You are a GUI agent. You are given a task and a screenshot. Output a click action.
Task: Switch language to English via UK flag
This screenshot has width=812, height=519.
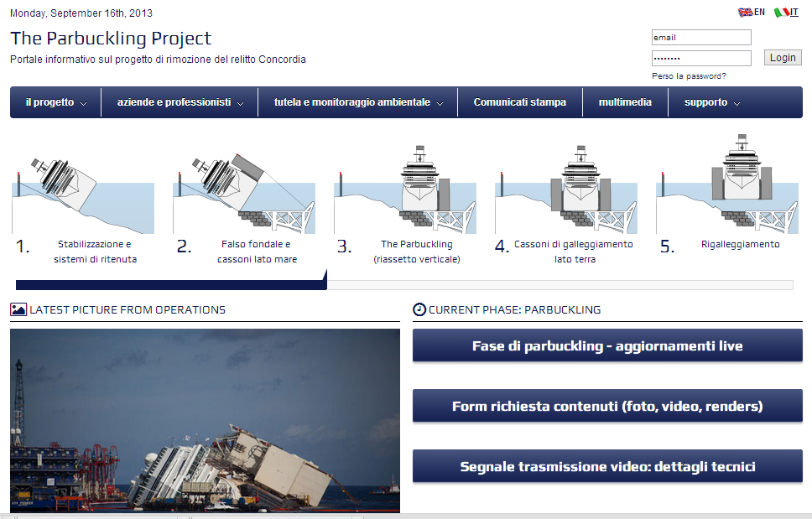coord(744,13)
